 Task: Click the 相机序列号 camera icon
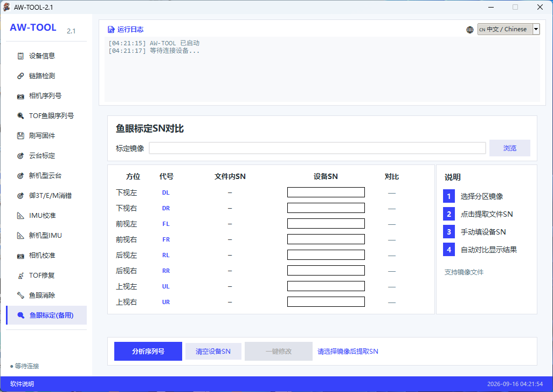click(21, 96)
